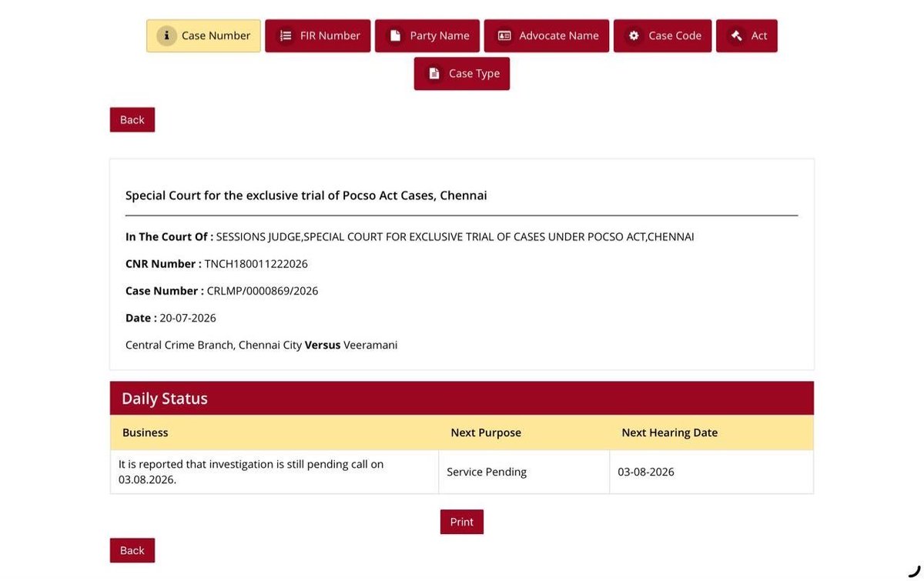Viewport: 924px width, 581px height.
Task: Click the Sessions Judge court name text
Action: click(455, 237)
